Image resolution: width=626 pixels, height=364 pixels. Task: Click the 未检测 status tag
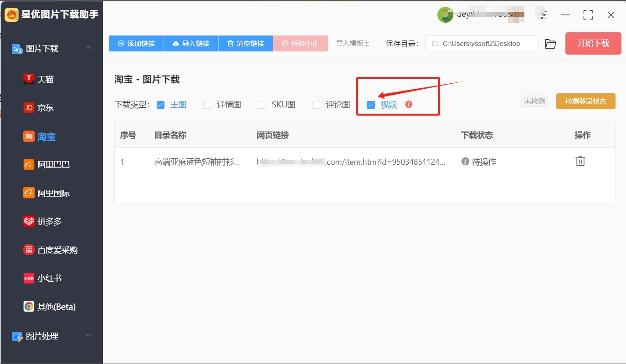534,101
